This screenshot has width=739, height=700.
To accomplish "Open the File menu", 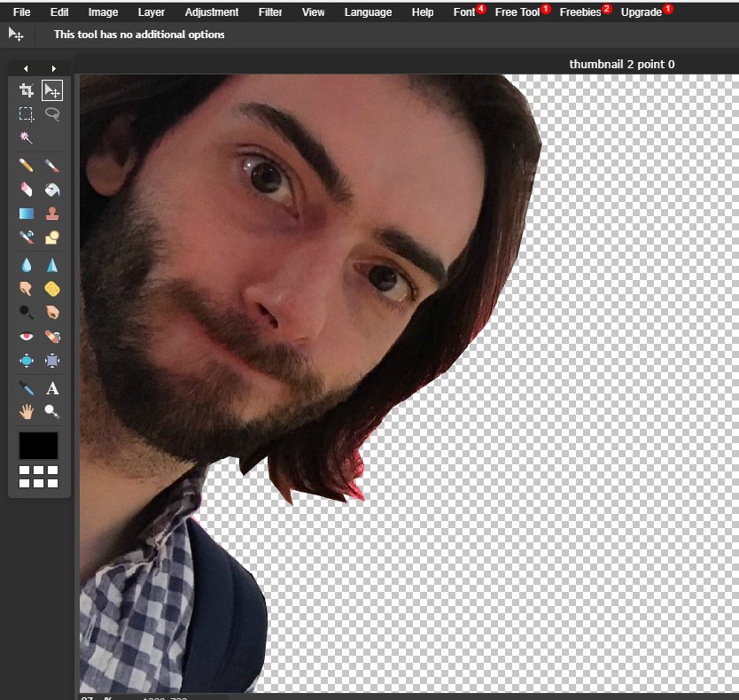I will [21, 12].
